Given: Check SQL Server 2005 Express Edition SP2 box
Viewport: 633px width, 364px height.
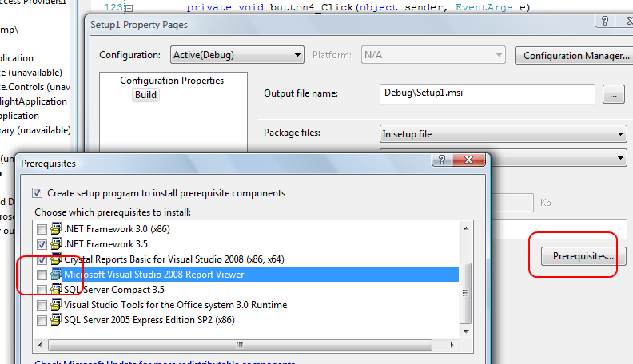Looking at the screenshot, I should coord(42,320).
